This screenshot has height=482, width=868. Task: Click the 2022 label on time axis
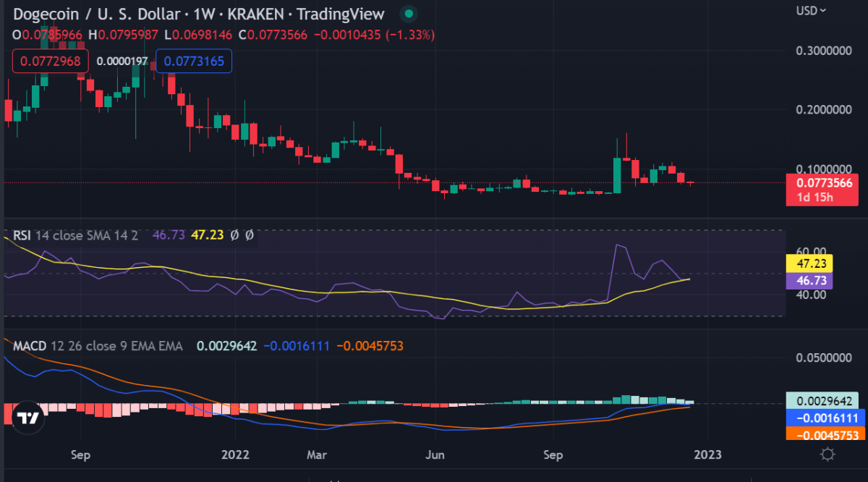coord(236,454)
